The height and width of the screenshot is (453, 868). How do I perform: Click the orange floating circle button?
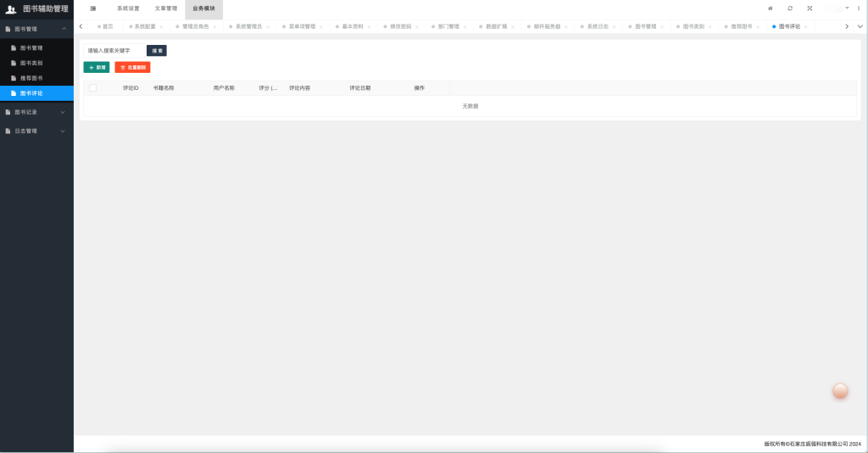[840, 390]
